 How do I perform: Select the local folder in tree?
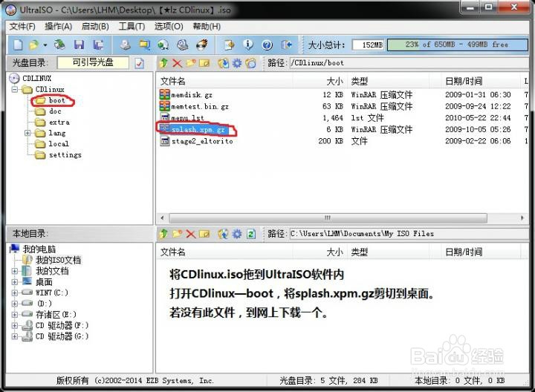pyautogui.click(x=59, y=144)
